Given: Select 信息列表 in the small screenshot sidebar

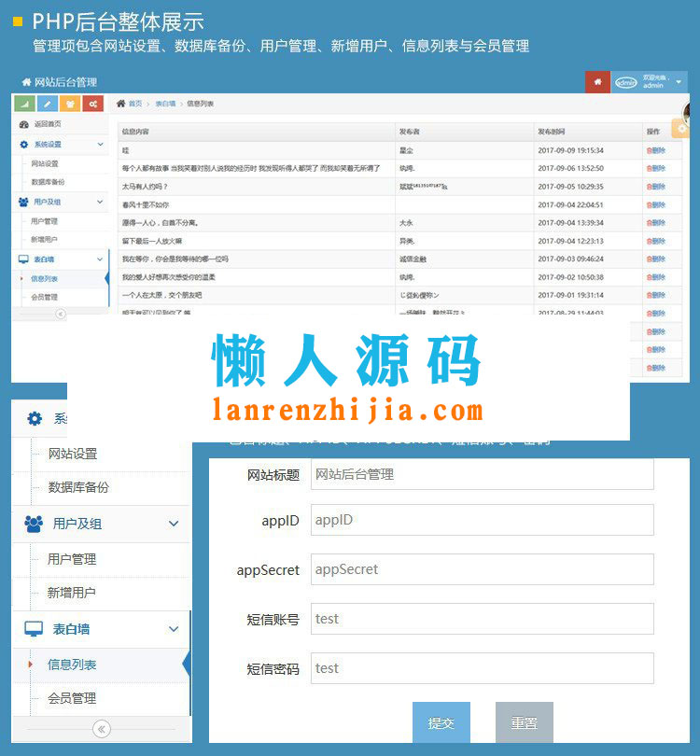Looking at the screenshot, I should (x=45, y=279).
